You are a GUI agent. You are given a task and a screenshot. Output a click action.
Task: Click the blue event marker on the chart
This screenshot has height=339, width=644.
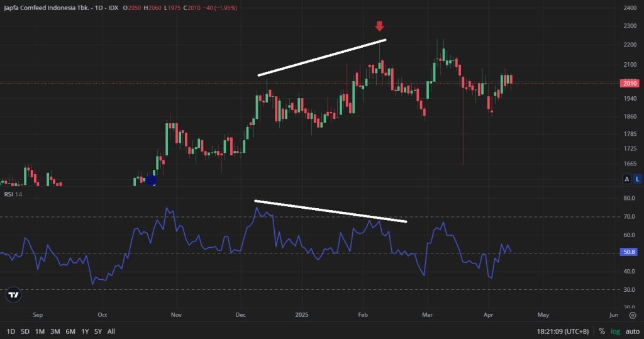click(151, 180)
